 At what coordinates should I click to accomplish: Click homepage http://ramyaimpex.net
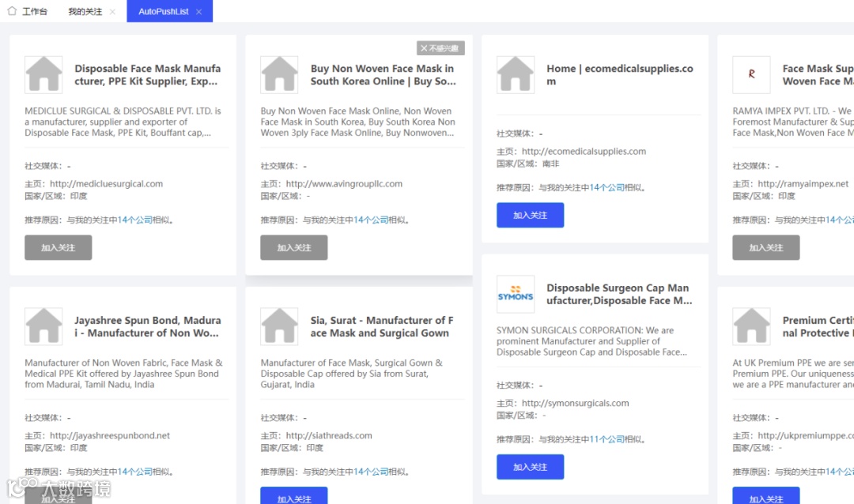point(803,184)
